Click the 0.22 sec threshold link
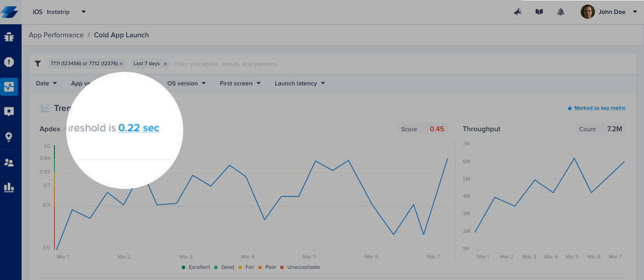Image resolution: width=644 pixels, height=280 pixels. 139,128
